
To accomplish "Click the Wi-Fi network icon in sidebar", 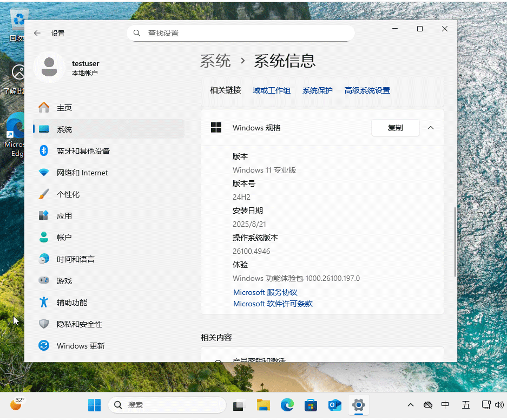I will tap(44, 172).
